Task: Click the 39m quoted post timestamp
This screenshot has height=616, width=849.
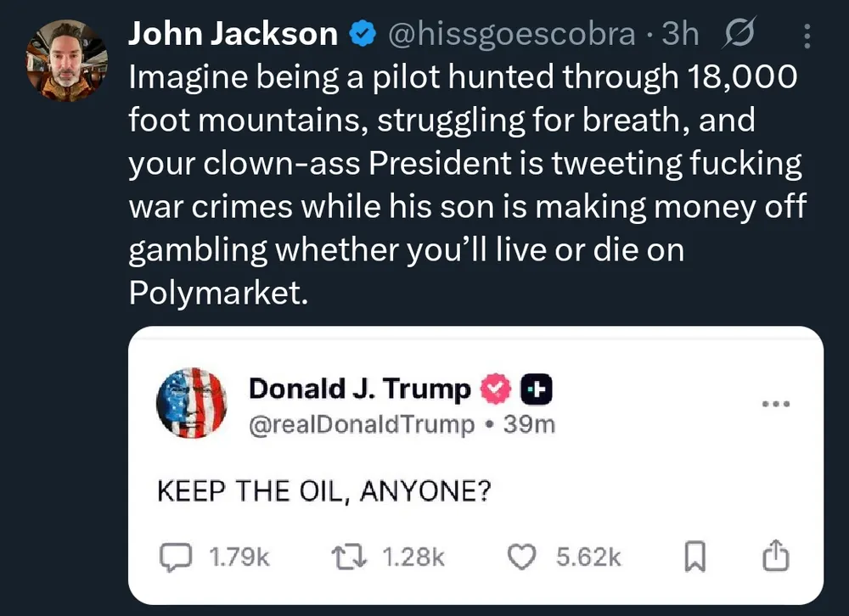Action: click(529, 424)
